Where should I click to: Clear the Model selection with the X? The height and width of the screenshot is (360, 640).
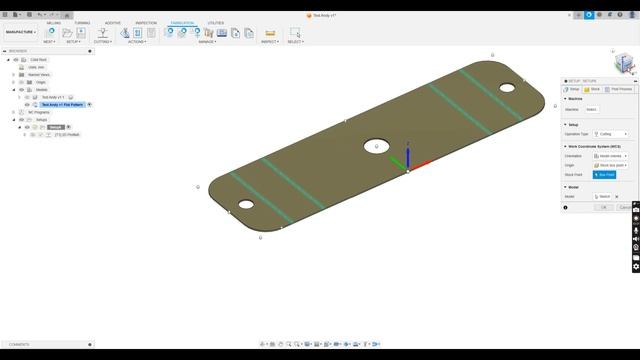617,197
